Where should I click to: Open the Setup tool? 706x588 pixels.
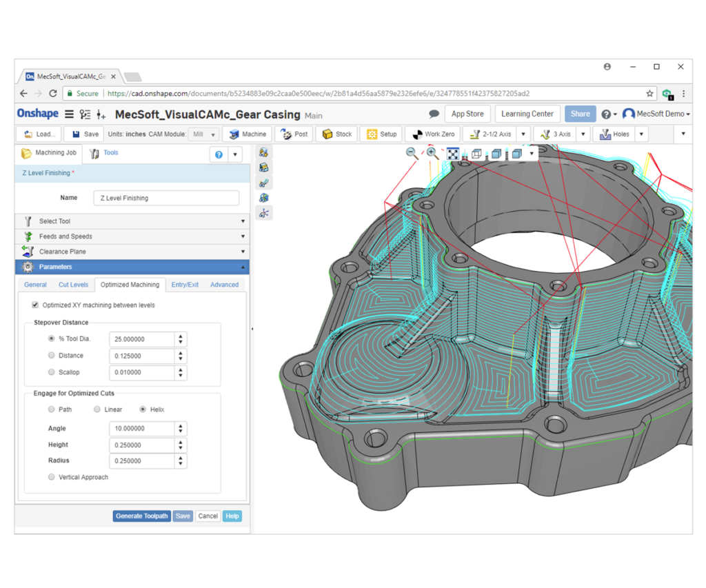point(382,134)
